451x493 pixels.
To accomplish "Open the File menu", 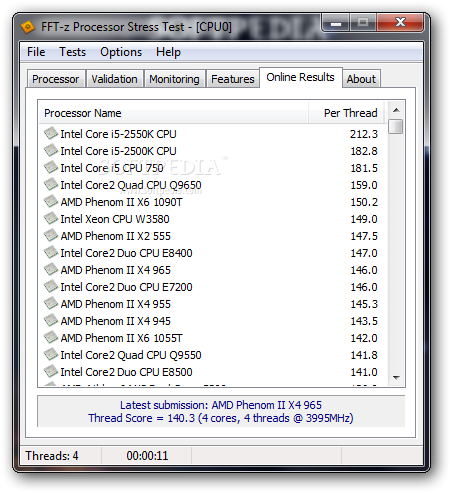I will click(x=36, y=52).
